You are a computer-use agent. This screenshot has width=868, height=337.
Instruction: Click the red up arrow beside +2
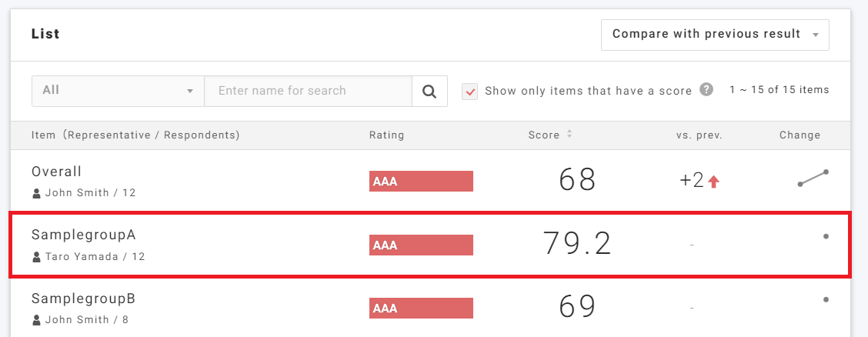(713, 182)
